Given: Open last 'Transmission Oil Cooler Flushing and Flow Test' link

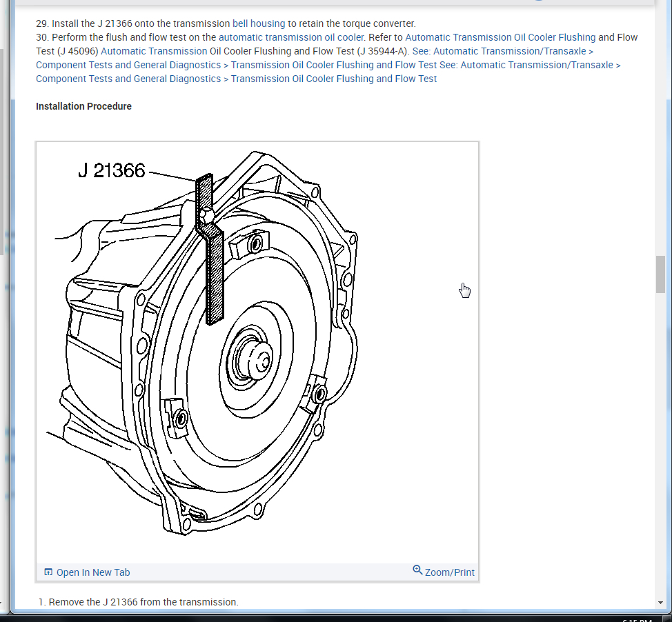Looking at the screenshot, I should point(334,79).
